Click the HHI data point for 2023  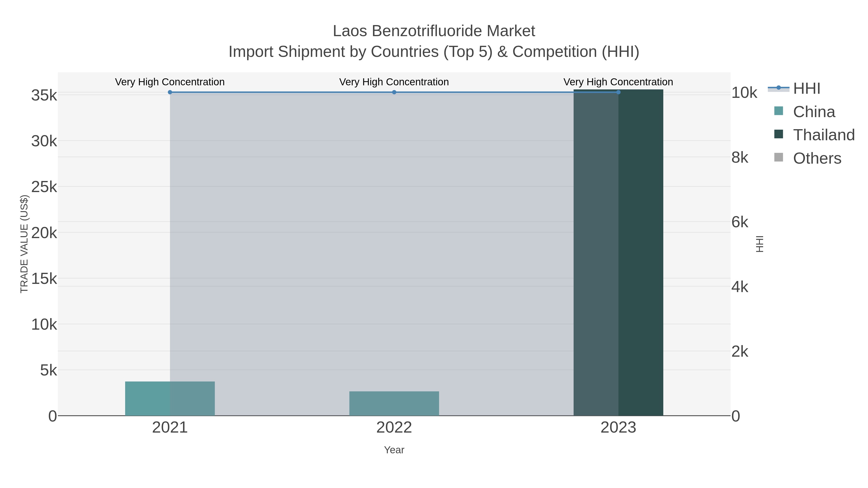click(618, 92)
